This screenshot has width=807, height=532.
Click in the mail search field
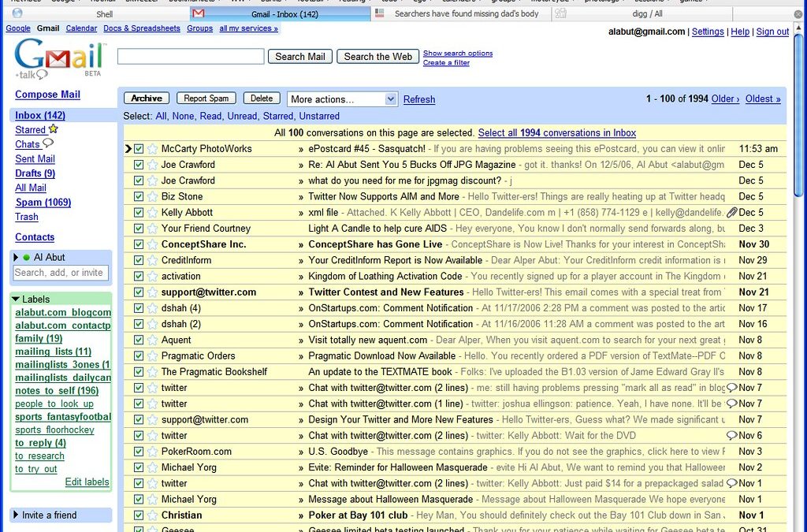coord(191,57)
